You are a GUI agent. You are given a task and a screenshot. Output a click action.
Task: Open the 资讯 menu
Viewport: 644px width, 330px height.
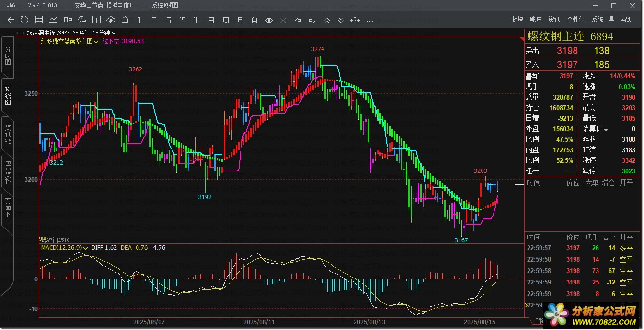(554, 20)
